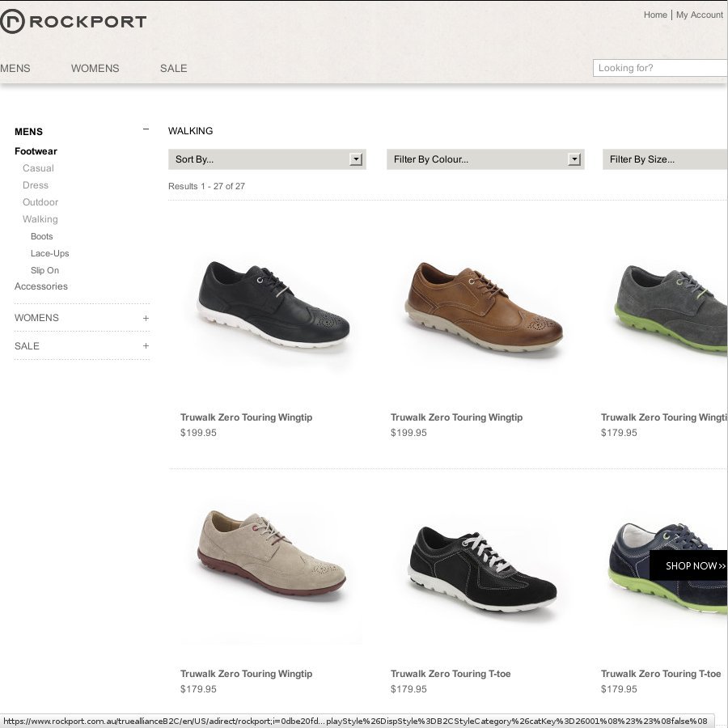
Task: Focus the 'Looking for?' search field
Action: click(x=660, y=68)
